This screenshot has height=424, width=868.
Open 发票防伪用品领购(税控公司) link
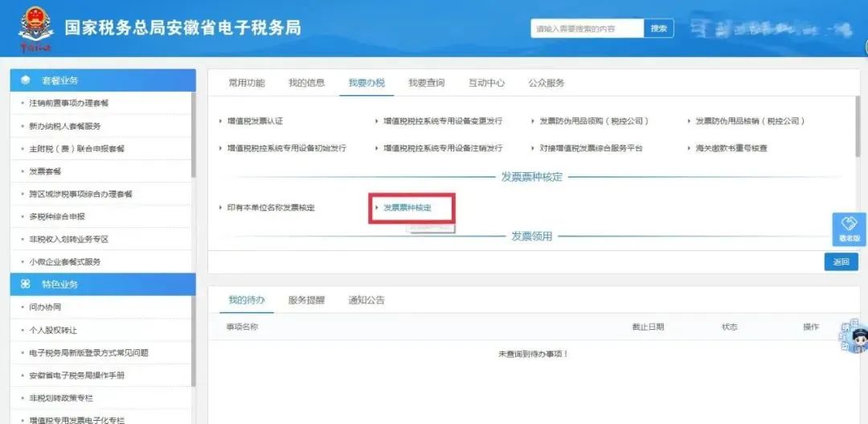pyautogui.click(x=594, y=121)
